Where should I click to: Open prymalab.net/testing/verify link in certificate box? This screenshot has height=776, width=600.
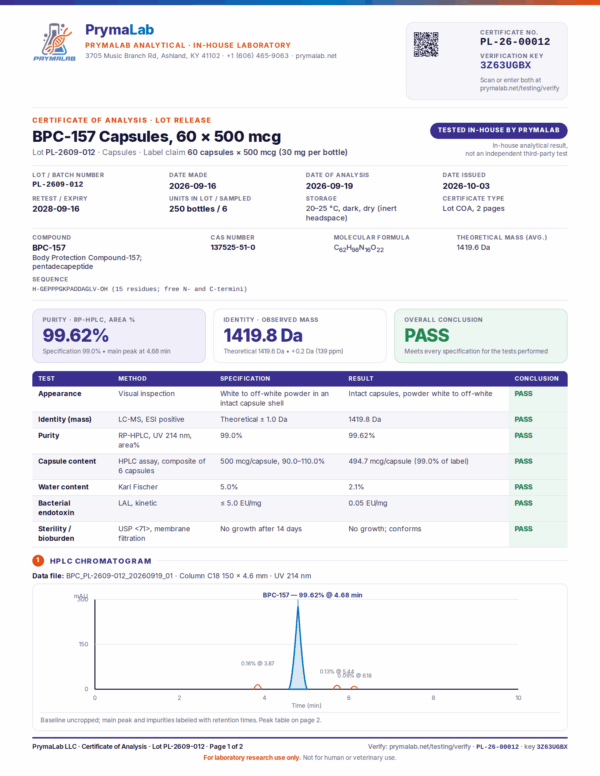click(519, 88)
